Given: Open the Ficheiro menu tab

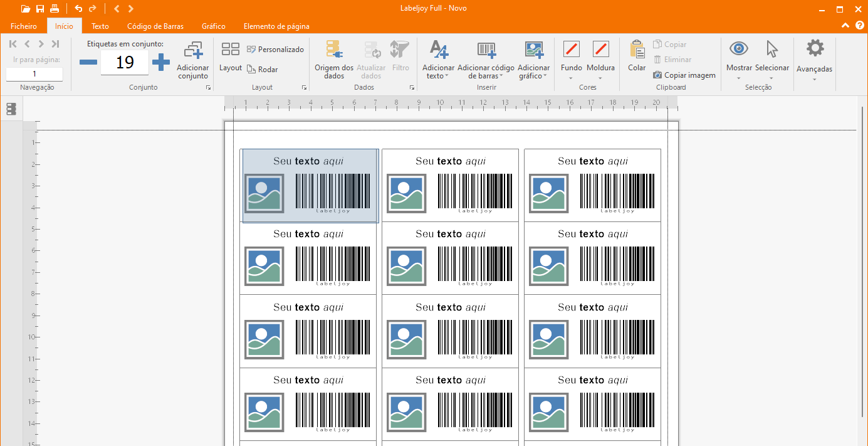Looking at the screenshot, I should [x=24, y=26].
